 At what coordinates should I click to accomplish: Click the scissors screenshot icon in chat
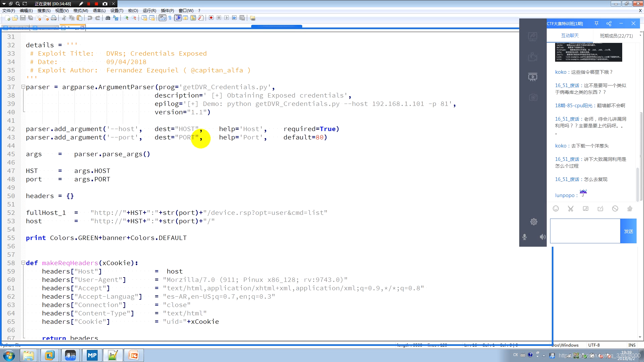coord(571,208)
